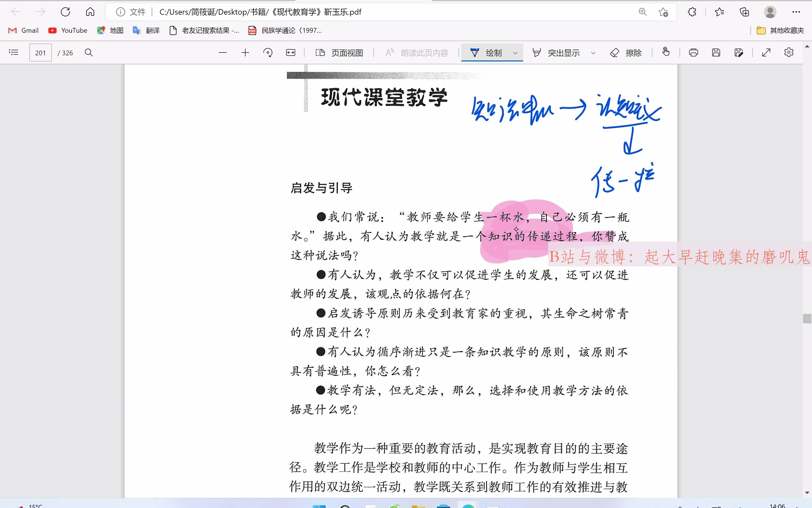Rotate the PDF page
The width and height of the screenshot is (812, 508).
click(268, 52)
